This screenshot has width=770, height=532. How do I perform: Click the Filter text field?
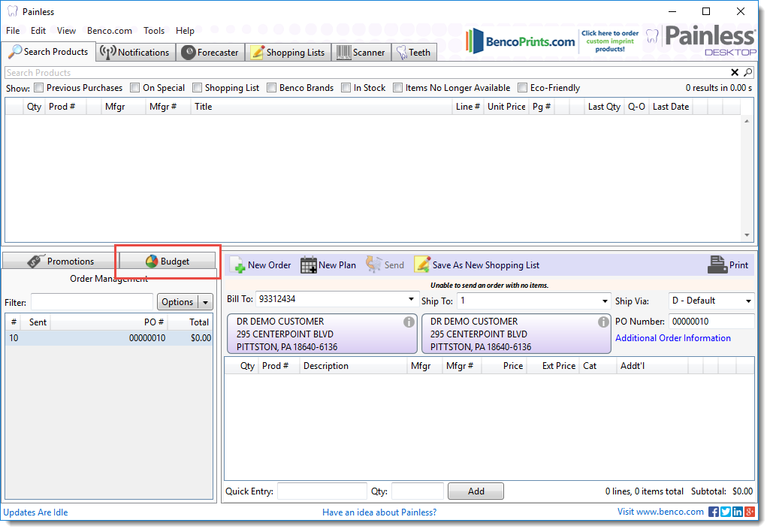pos(92,302)
